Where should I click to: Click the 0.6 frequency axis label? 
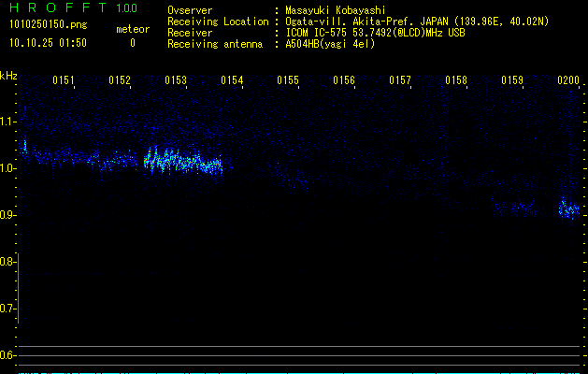click(x=7, y=355)
